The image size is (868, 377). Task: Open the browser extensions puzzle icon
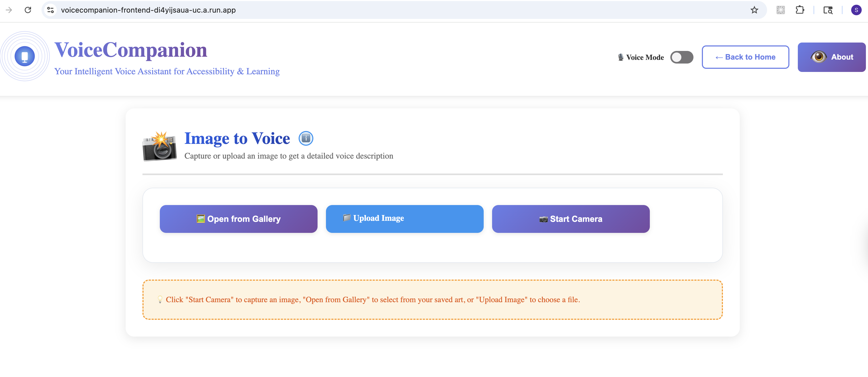800,10
